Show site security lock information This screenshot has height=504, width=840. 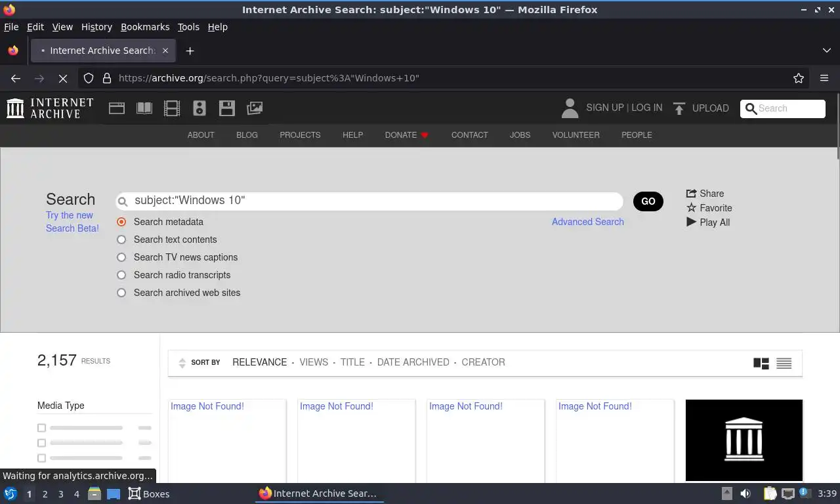[x=107, y=78]
